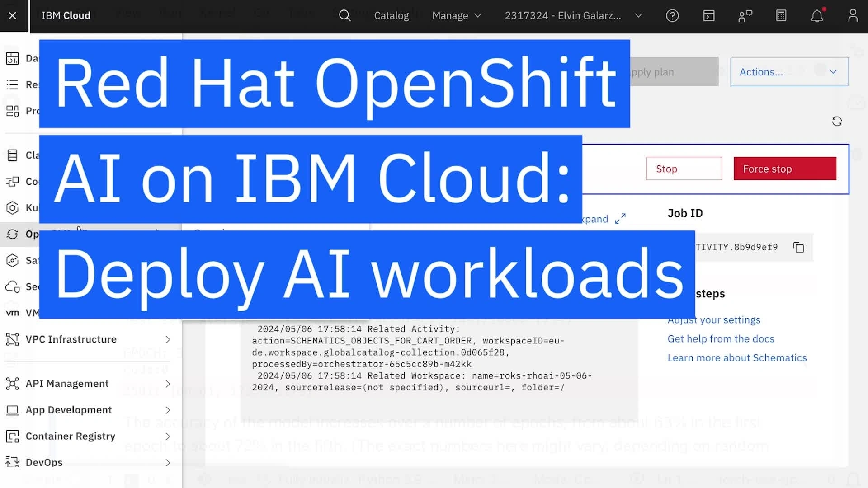868x488 pixels.
Task: Open Learn more about Schematics link
Action: click(737, 358)
